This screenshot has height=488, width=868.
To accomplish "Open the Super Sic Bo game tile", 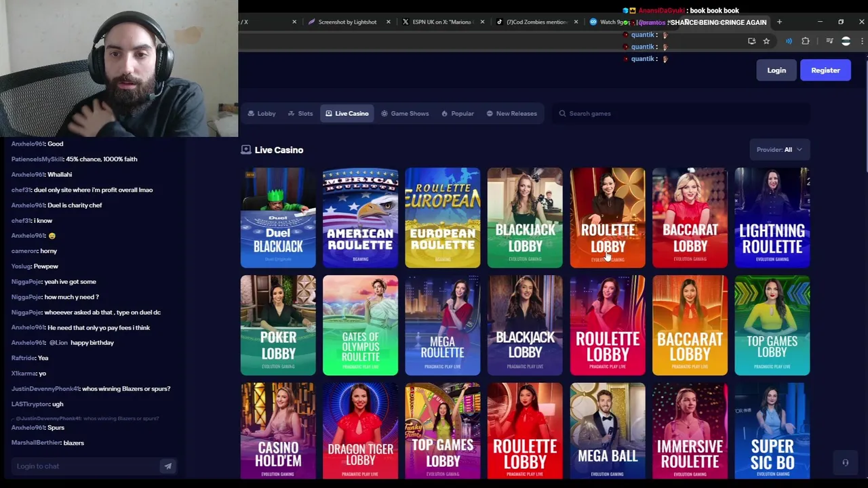I will [772, 431].
